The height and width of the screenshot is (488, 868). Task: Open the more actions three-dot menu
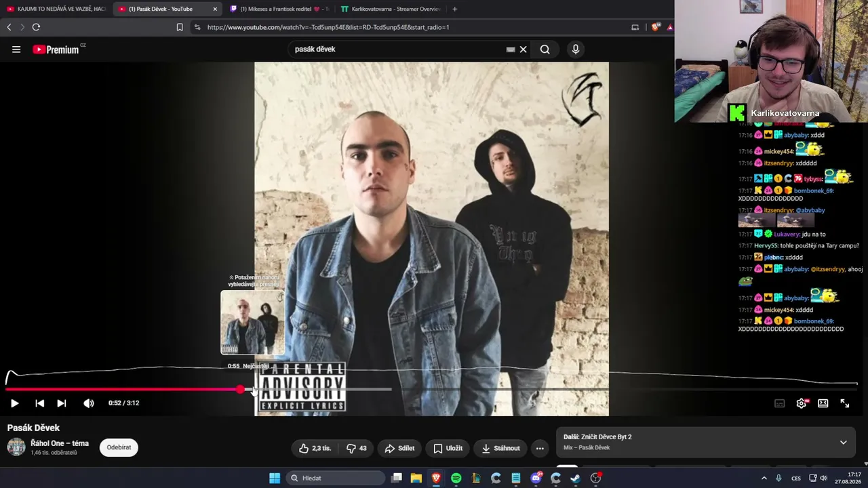(540, 448)
